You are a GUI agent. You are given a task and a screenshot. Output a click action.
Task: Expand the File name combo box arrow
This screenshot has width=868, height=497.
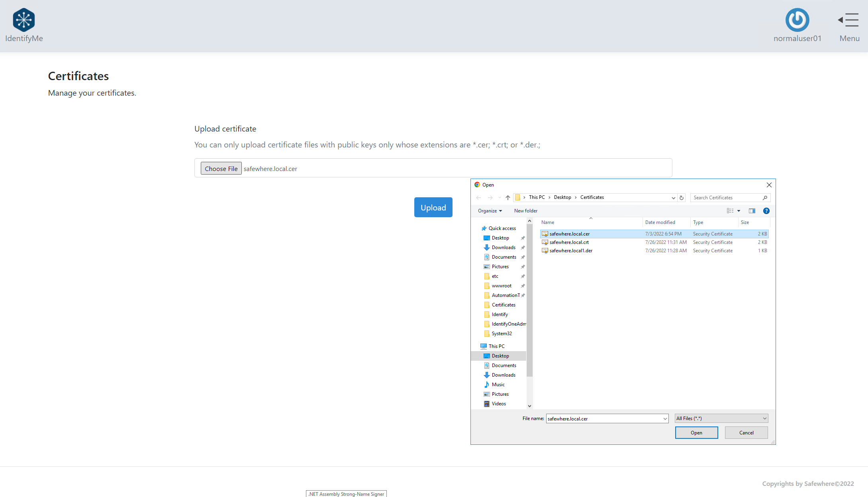point(665,419)
